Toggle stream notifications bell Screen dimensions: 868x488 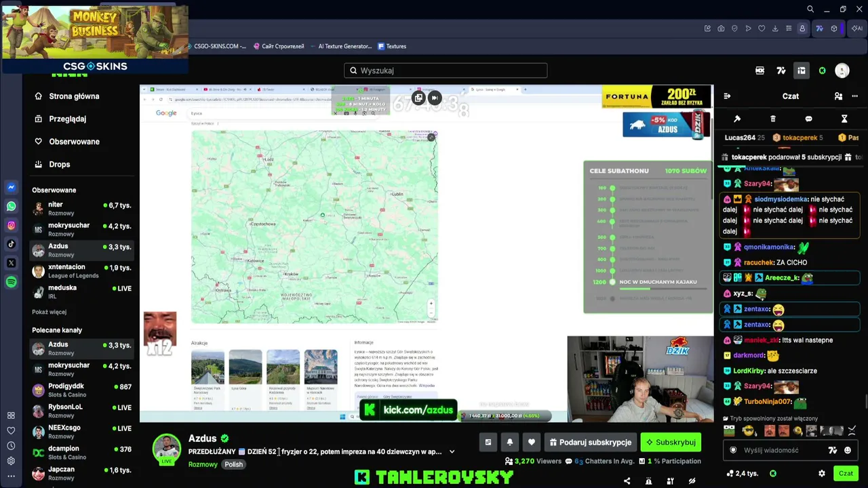(x=509, y=443)
